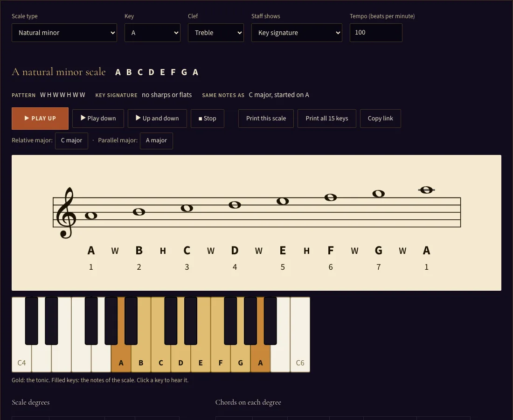
Task: Print this scale
Action: (x=266, y=119)
